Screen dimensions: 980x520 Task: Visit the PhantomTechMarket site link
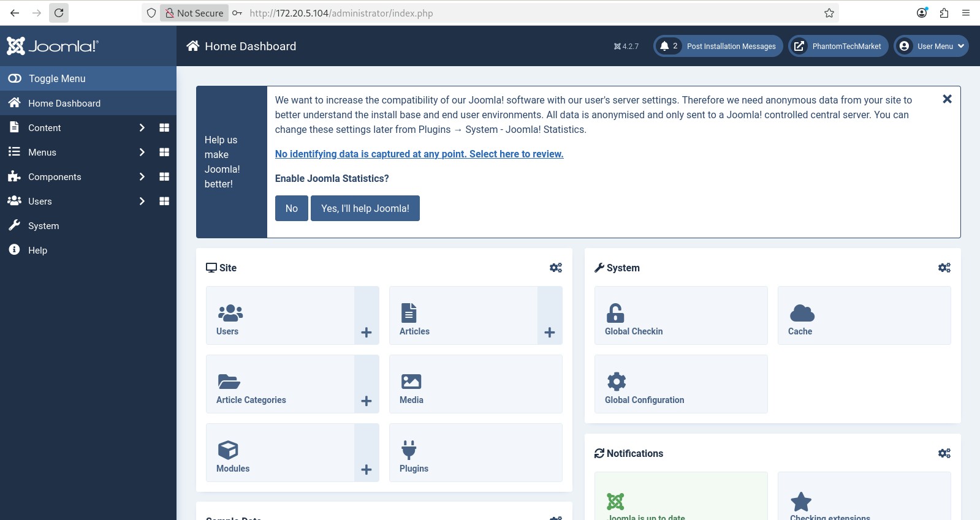[838, 46]
